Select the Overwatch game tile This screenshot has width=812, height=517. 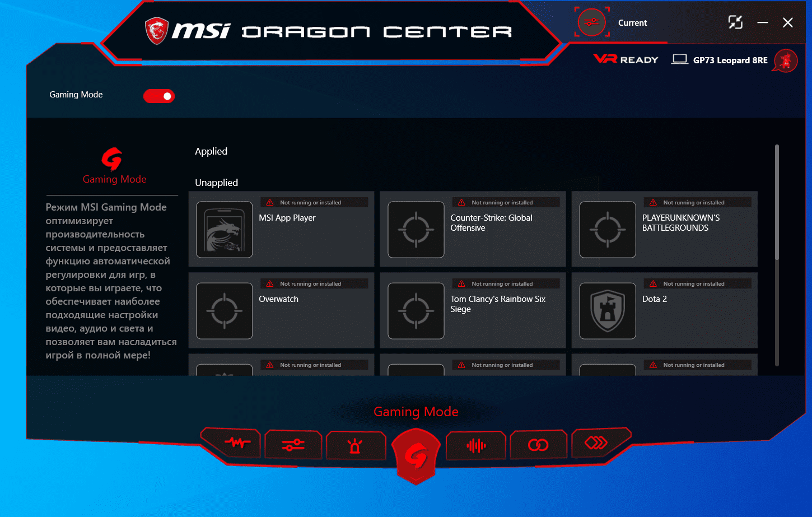pyautogui.click(x=281, y=310)
